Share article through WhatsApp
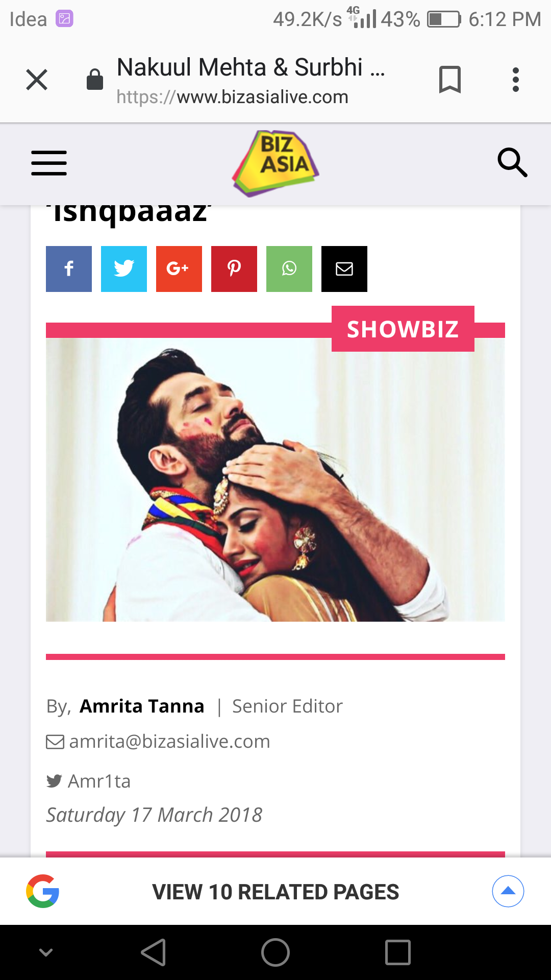551x980 pixels. [x=289, y=269]
